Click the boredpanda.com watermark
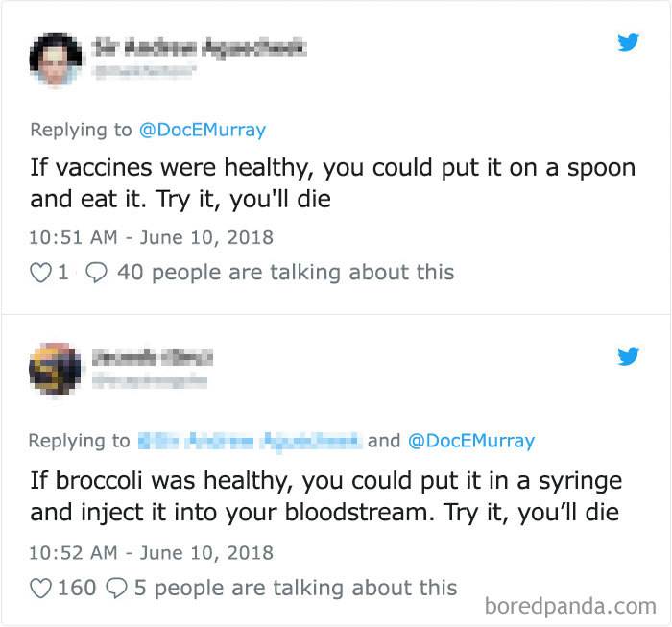Image resolution: width=672 pixels, height=627 pixels. tap(571, 607)
